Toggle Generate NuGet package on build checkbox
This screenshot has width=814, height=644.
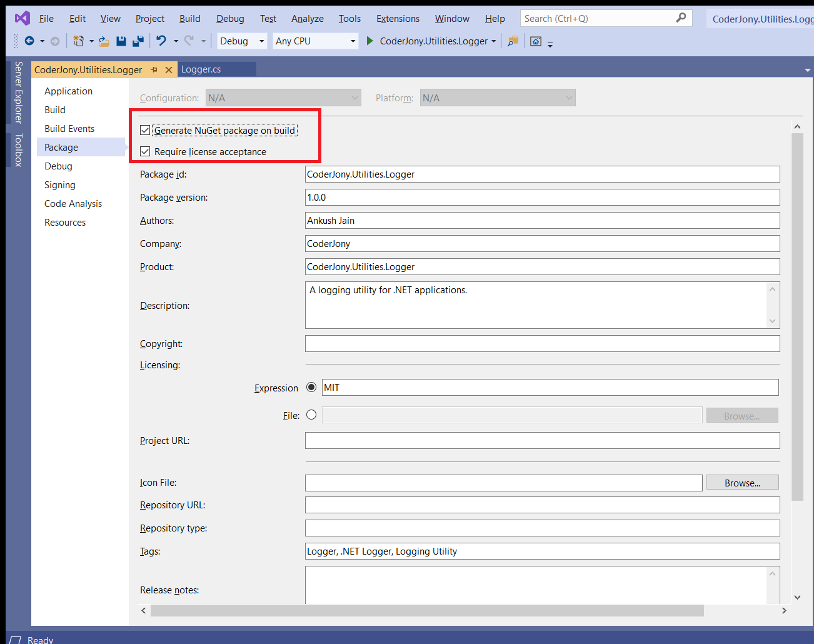point(145,130)
